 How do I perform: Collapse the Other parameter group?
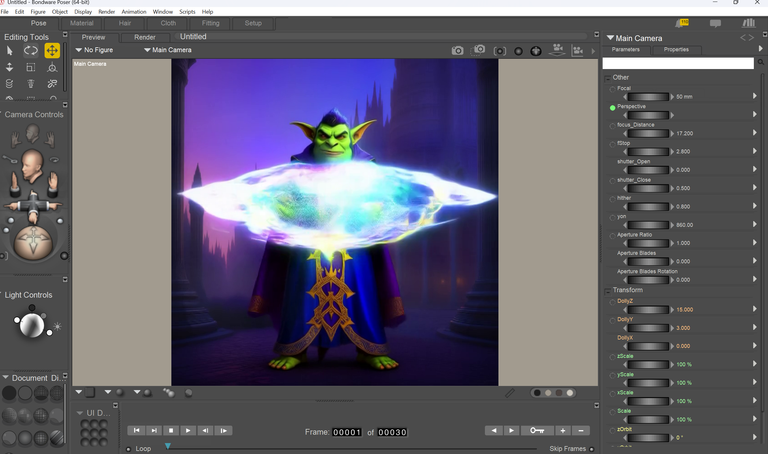pyautogui.click(x=608, y=78)
